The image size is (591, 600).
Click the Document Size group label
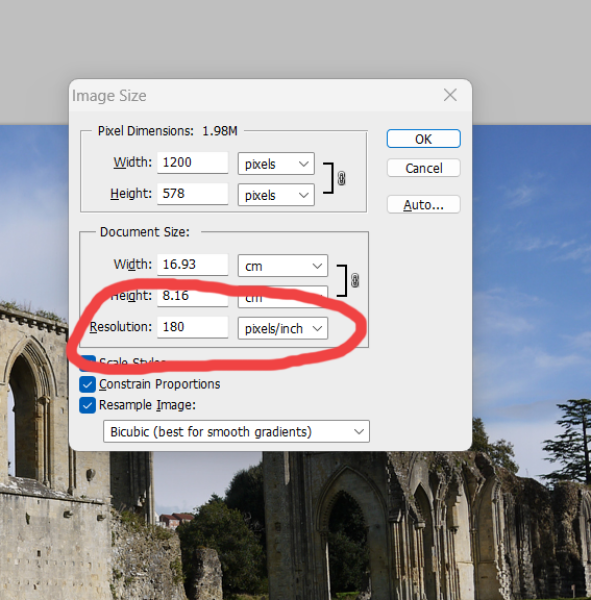145,232
